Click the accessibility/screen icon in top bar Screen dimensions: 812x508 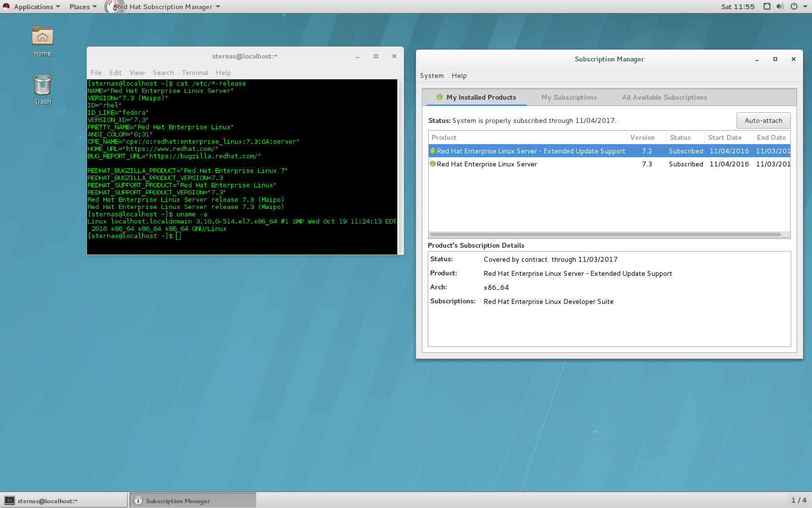click(x=767, y=6)
